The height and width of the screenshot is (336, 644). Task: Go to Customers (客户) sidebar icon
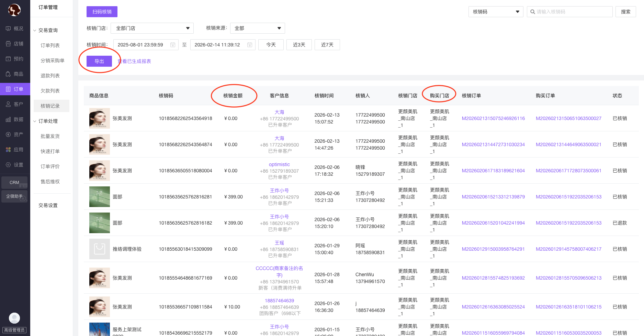pos(8,104)
